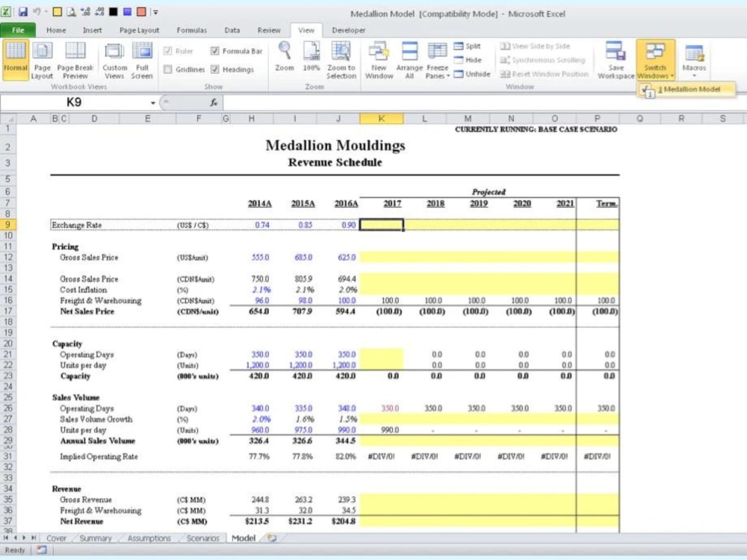Select row 9 header
Viewport: 747px width, 560px height.
8,225
